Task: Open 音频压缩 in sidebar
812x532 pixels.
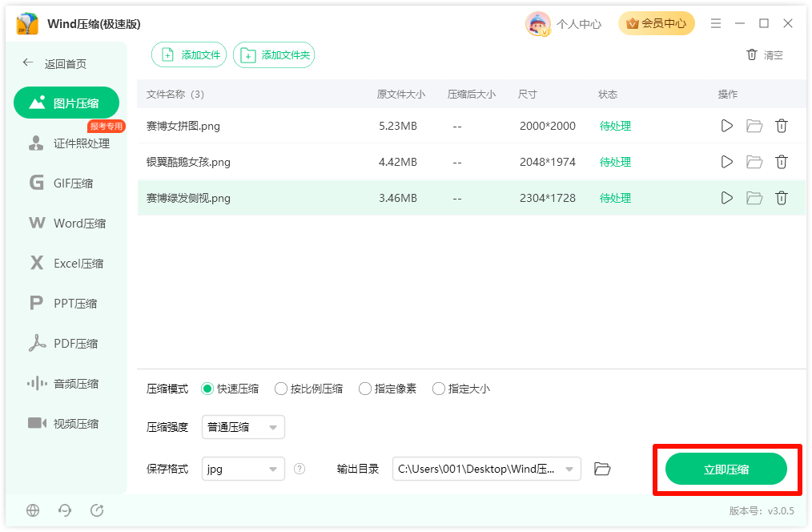Action: [62, 383]
